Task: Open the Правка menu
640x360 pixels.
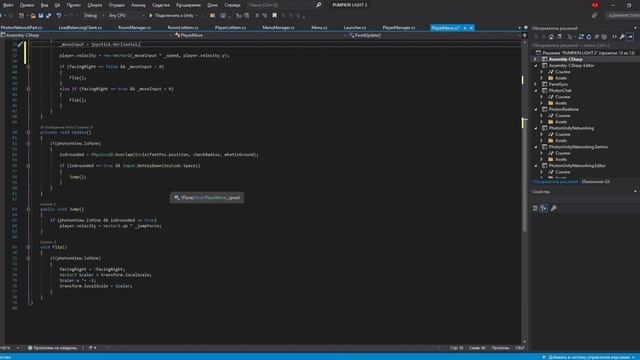Action: (x=27, y=5)
